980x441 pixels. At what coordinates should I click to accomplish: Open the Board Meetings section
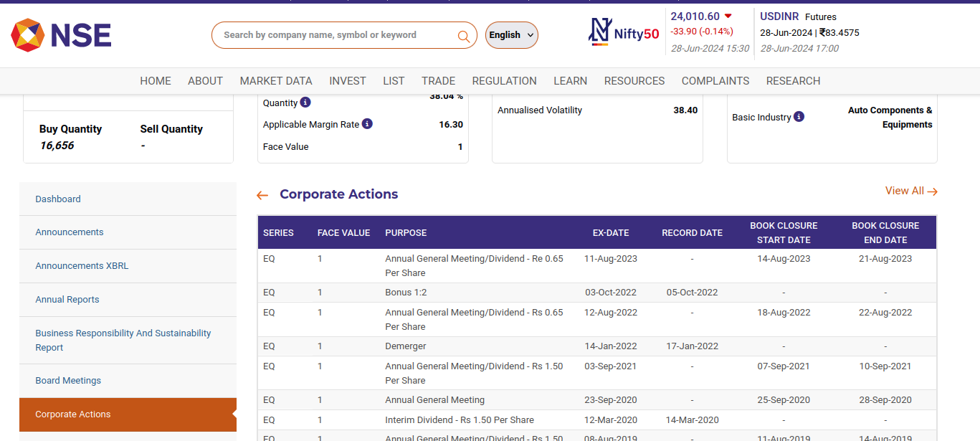(68, 380)
